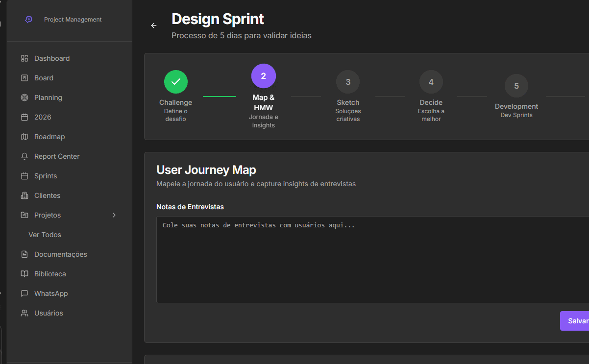Image resolution: width=589 pixels, height=364 pixels.
Task: Click the Board kanban icon
Action: 25,78
